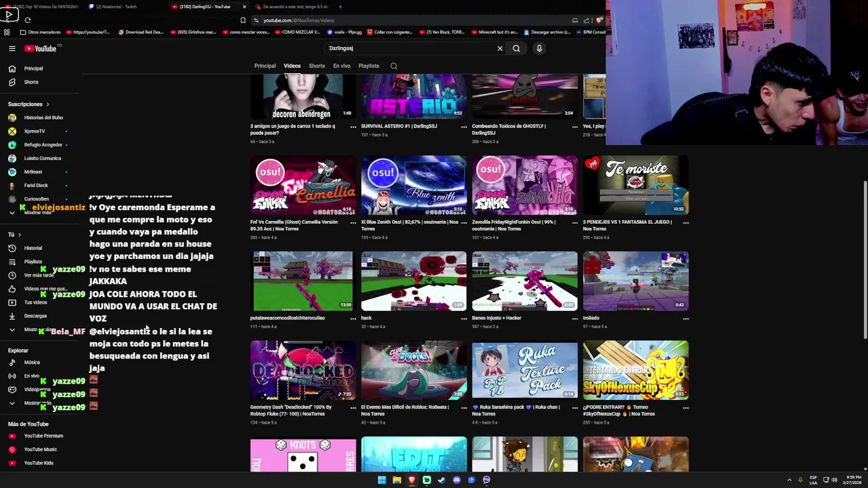The height and width of the screenshot is (488, 868).
Task: Open XpressTV subscription channel
Action: pyautogui.click(x=35, y=131)
